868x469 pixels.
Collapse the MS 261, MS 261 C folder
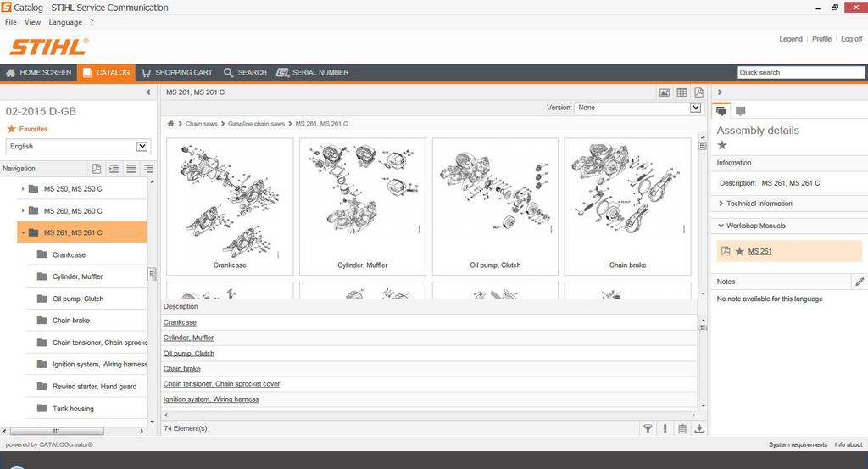click(x=23, y=232)
